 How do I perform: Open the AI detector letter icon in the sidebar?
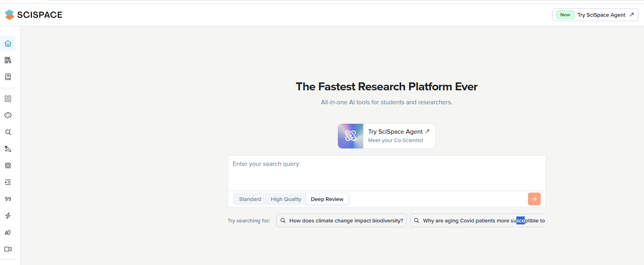click(x=8, y=232)
